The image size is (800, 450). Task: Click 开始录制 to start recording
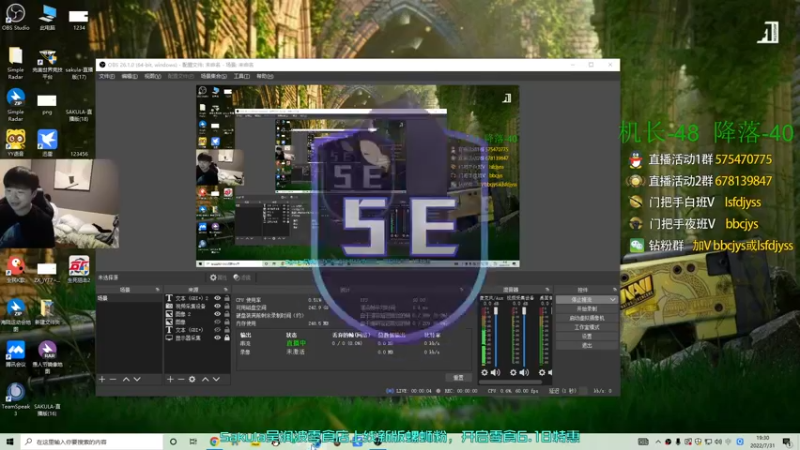[x=587, y=309]
